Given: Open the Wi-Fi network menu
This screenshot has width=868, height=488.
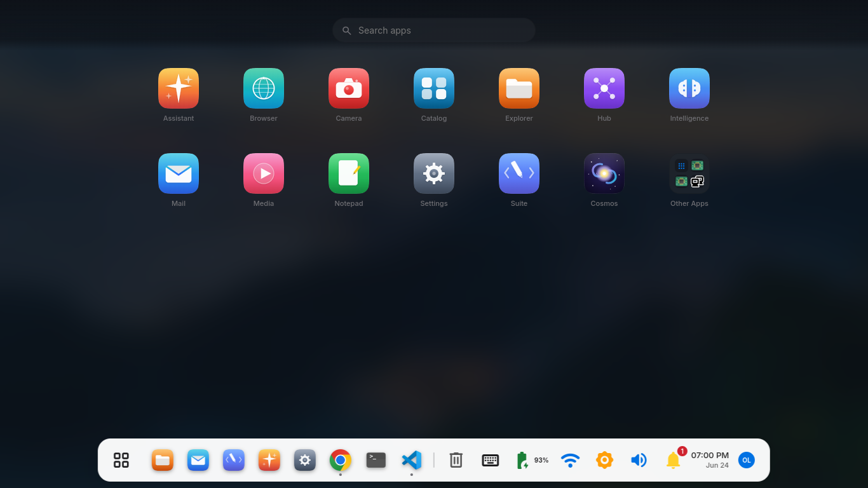Looking at the screenshot, I should coord(571,460).
